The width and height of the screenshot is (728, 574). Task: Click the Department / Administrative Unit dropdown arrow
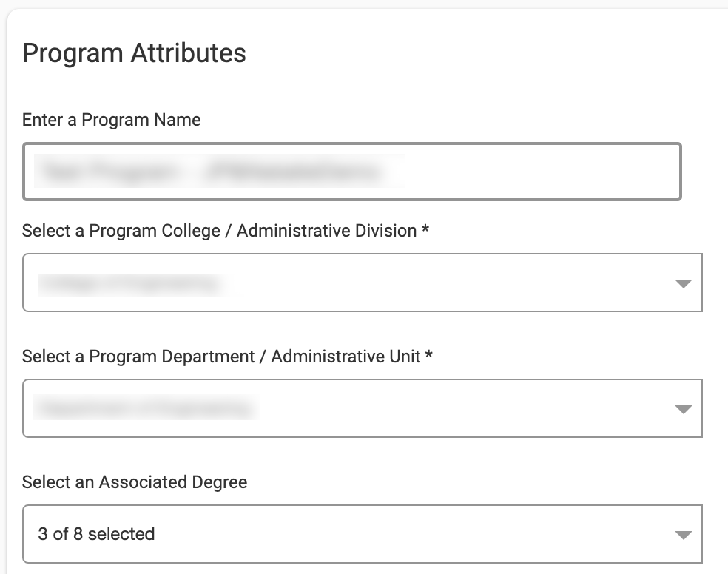coord(683,409)
